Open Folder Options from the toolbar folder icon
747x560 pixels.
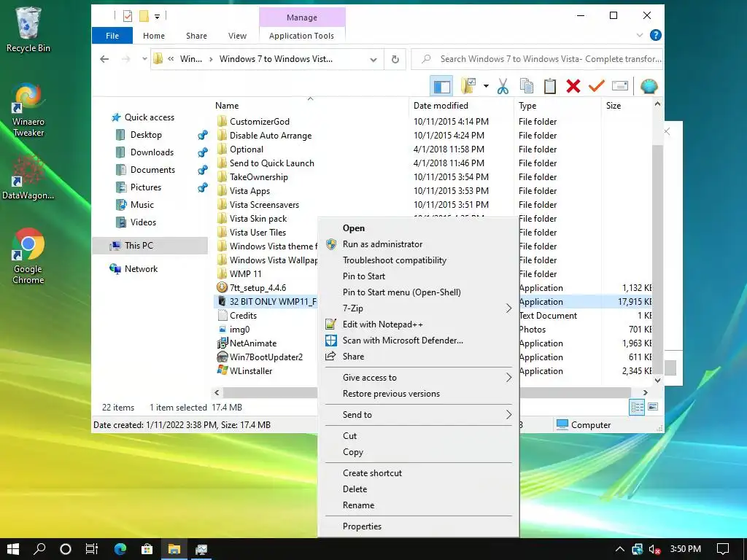[x=469, y=86]
